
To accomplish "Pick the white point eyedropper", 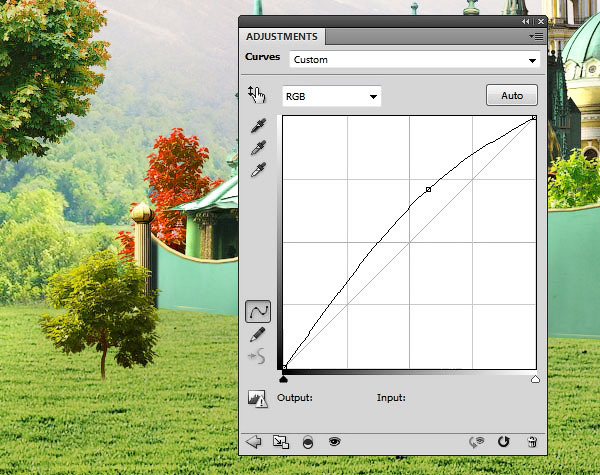I will (x=258, y=170).
